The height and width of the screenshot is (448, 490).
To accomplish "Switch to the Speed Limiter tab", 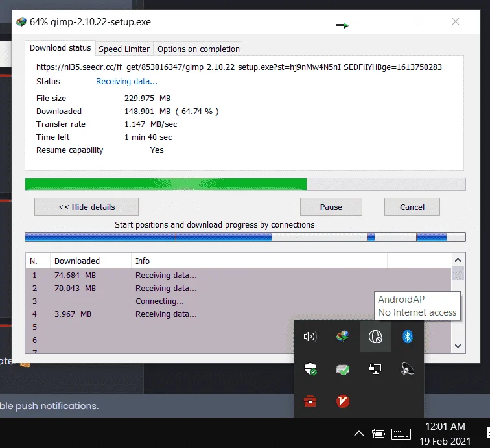I will (124, 49).
